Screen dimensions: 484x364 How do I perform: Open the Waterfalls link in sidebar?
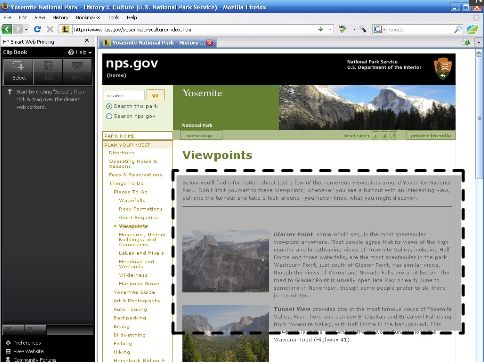(132, 200)
